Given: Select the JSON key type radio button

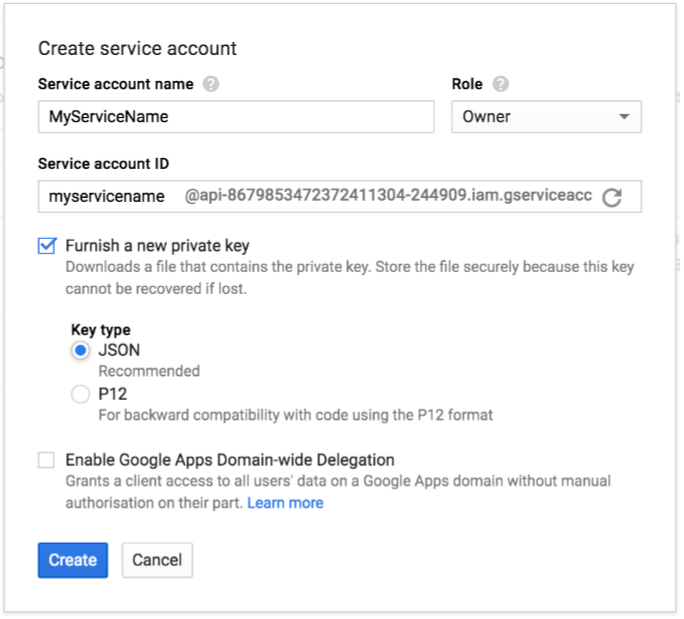Looking at the screenshot, I should tap(80, 351).
